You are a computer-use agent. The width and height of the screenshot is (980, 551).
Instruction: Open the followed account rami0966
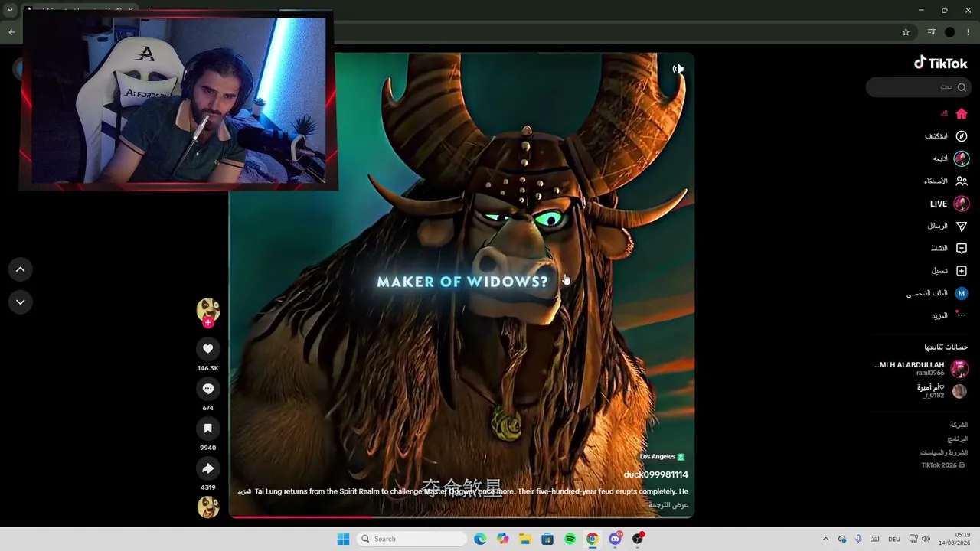pos(921,369)
